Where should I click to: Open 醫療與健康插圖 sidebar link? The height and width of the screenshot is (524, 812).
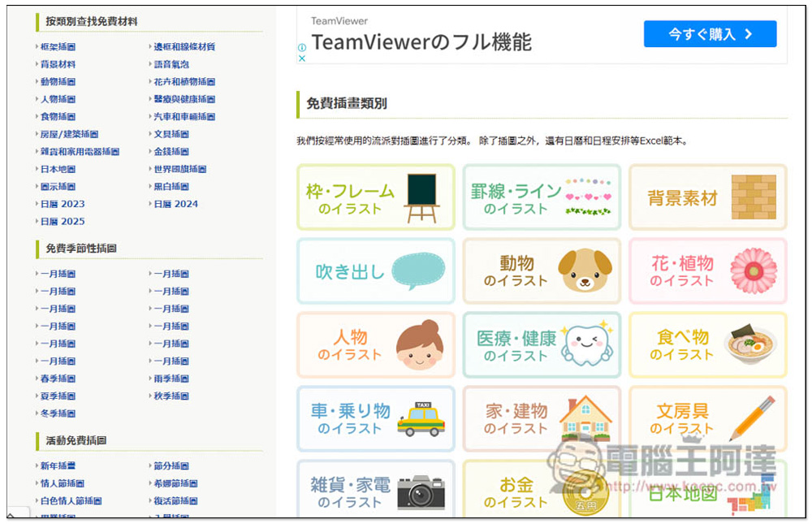pos(184,99)
